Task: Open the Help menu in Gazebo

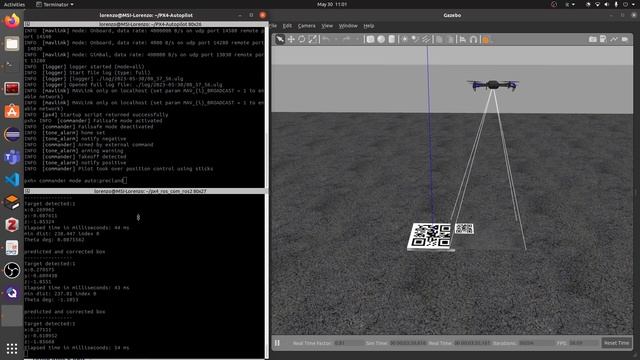Action: point(369,26)
